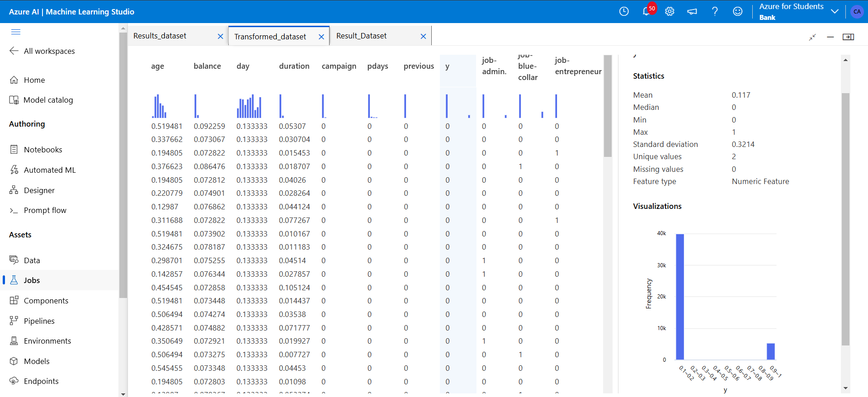
Task: Click the tall 0.1-0.2 bar in y chart
Action: coord(680,297)
